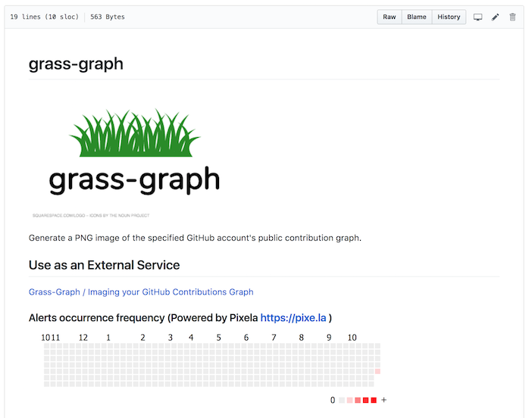Click the month label '8' on graph
Image resolution: width=532 pixels, height=418 pixels.
(301, 337)
